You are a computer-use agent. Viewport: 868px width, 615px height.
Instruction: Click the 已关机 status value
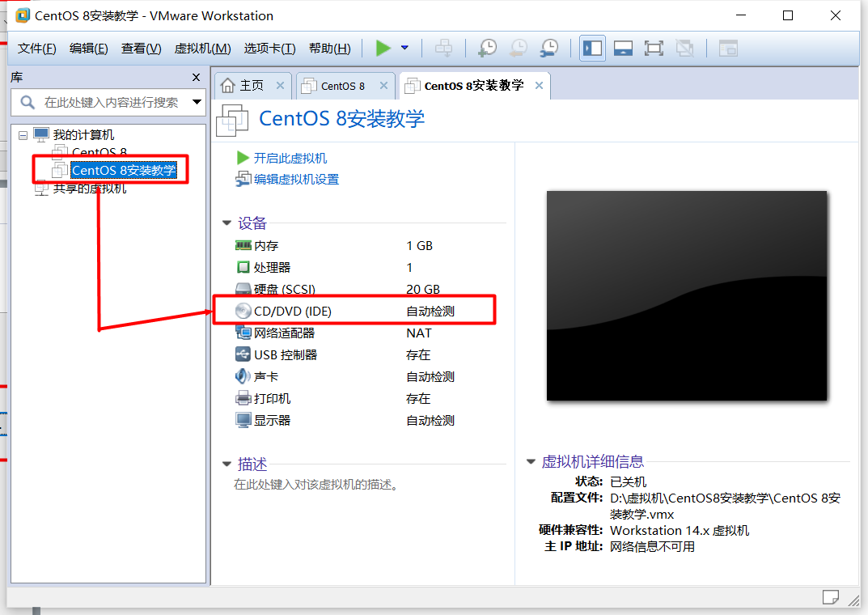point(628,481)
